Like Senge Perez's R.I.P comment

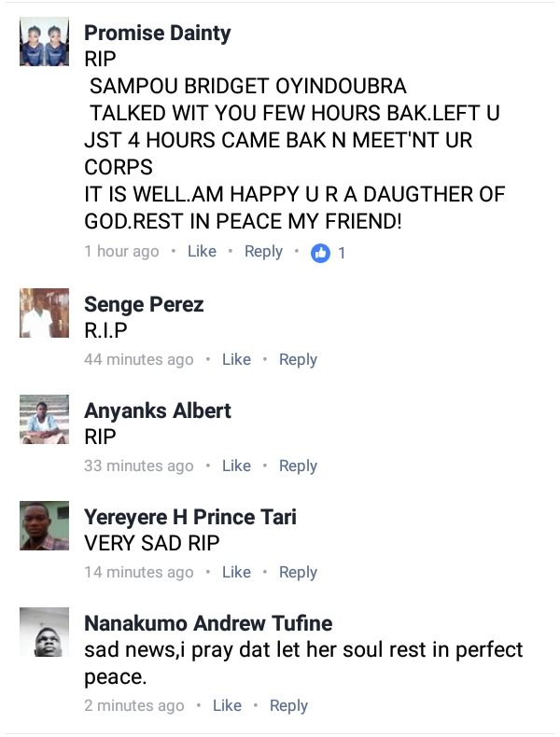point(236,359)
